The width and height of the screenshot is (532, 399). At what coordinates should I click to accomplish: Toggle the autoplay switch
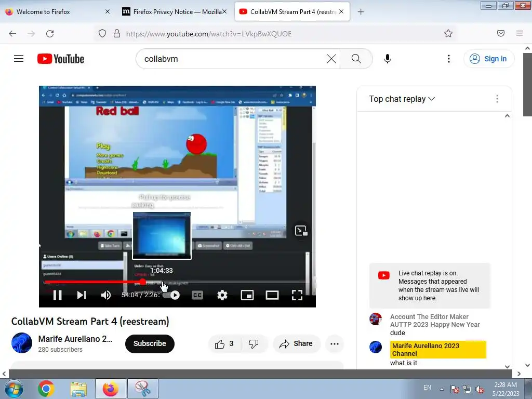[172, 295]
